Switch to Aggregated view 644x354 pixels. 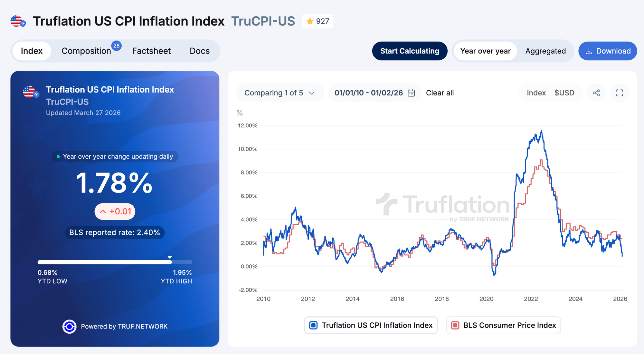[x=545, y=51]
